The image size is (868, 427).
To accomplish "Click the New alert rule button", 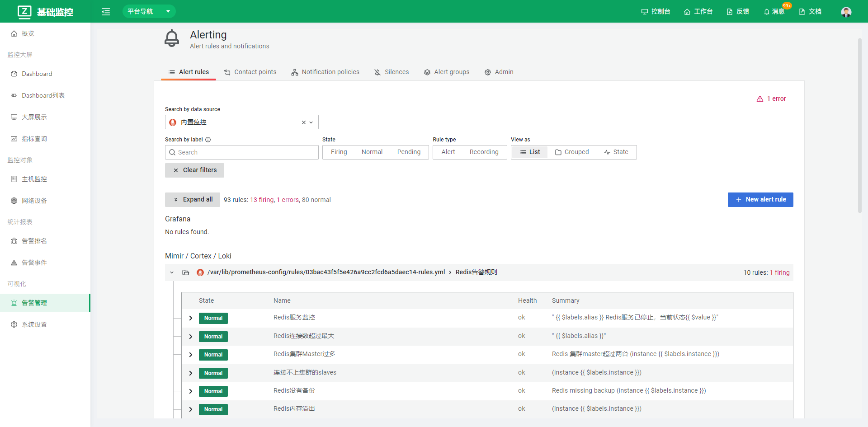I will pyautogui.click(x=760, y=200).
